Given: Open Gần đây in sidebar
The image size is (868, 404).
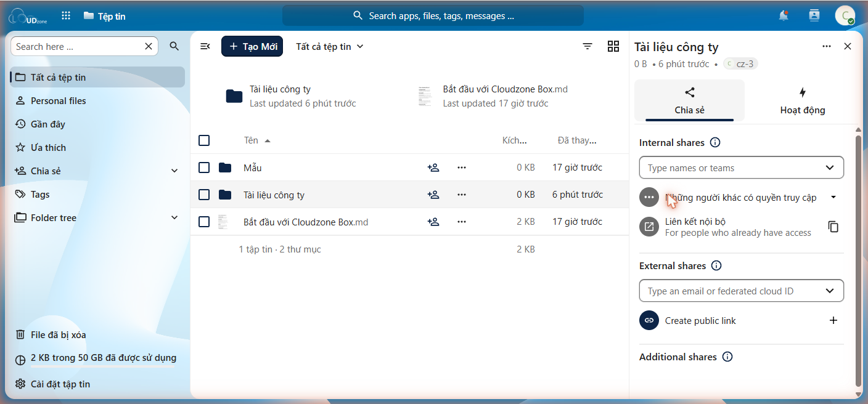Looking at the screenshot, I should tap(97, 124).
